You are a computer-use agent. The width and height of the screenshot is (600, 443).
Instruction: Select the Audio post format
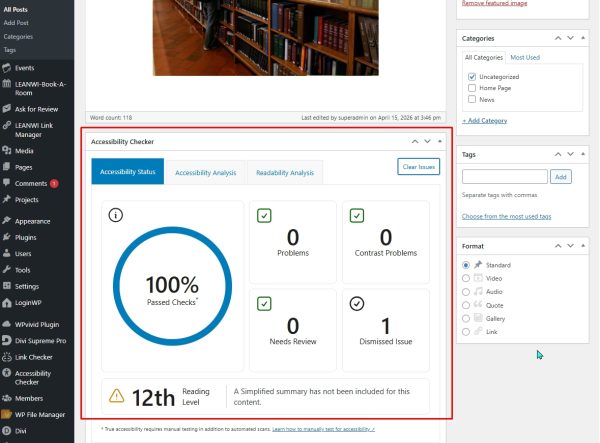(x=466, y=292)
